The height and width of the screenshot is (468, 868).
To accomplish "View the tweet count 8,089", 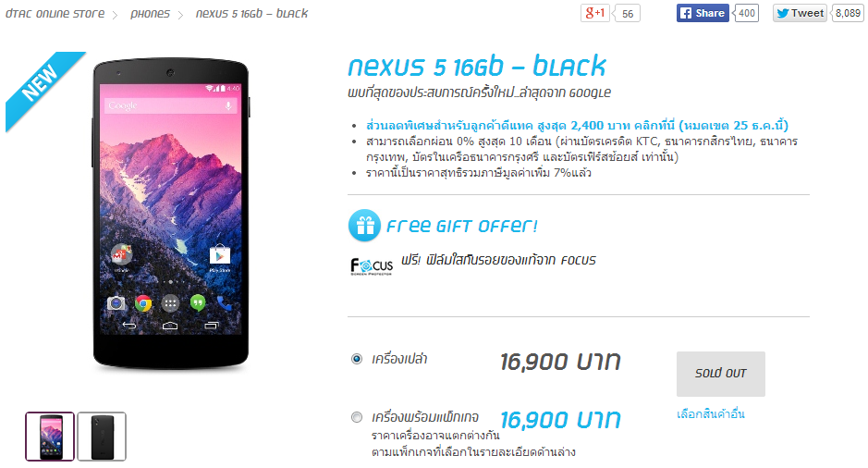I will [848, 13].
